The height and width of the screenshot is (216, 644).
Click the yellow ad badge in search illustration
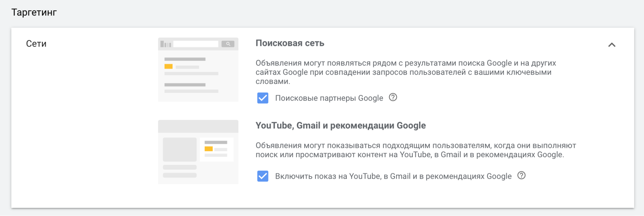(168, 67)
